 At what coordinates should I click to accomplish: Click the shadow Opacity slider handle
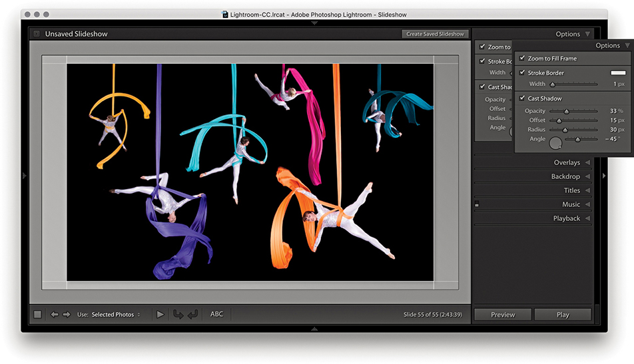(567, 111)
